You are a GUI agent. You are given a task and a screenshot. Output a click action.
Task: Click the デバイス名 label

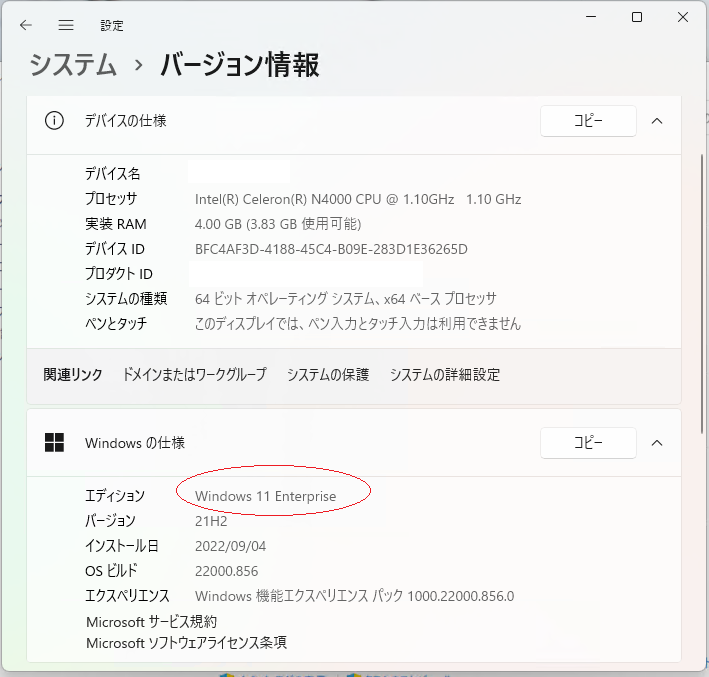coord(113,174)
